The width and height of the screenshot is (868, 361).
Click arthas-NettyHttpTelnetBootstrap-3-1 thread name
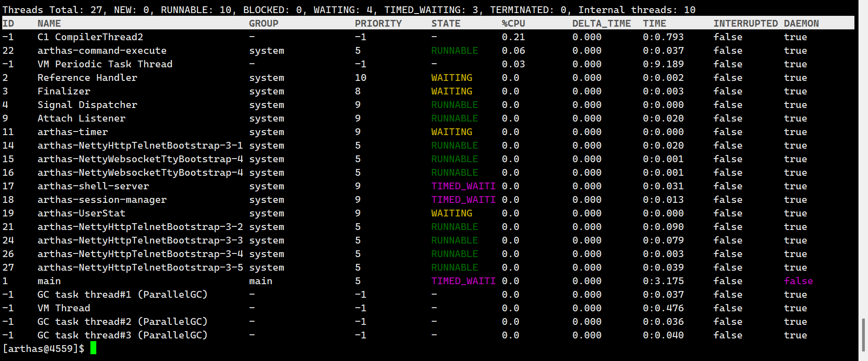point(140,145)
